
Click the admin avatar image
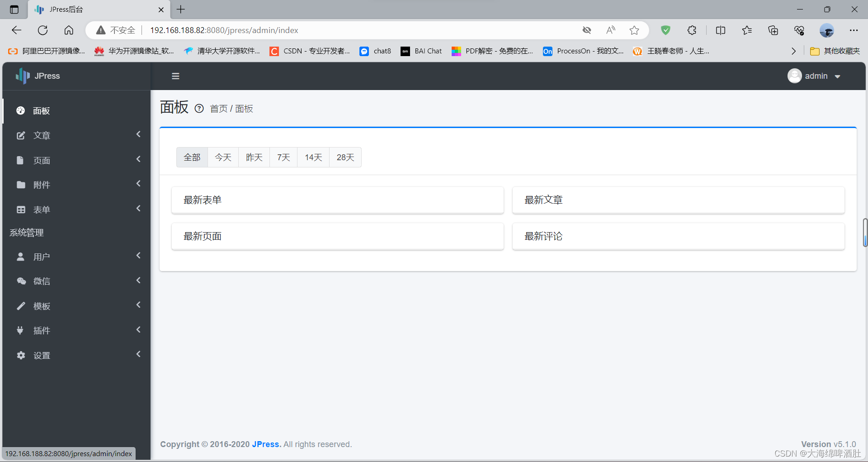pos(794,76)
